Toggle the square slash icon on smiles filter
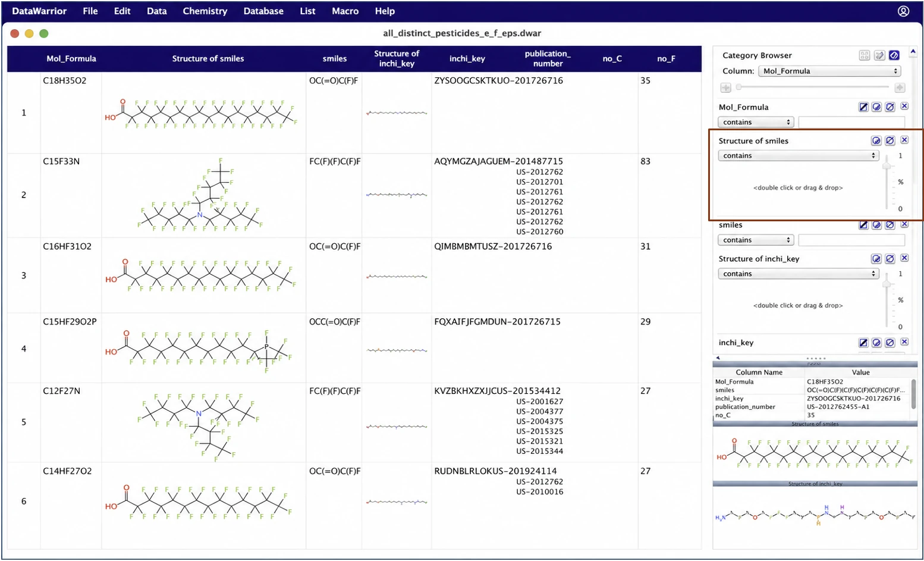 pyautogui.click(x=863, y=225)
